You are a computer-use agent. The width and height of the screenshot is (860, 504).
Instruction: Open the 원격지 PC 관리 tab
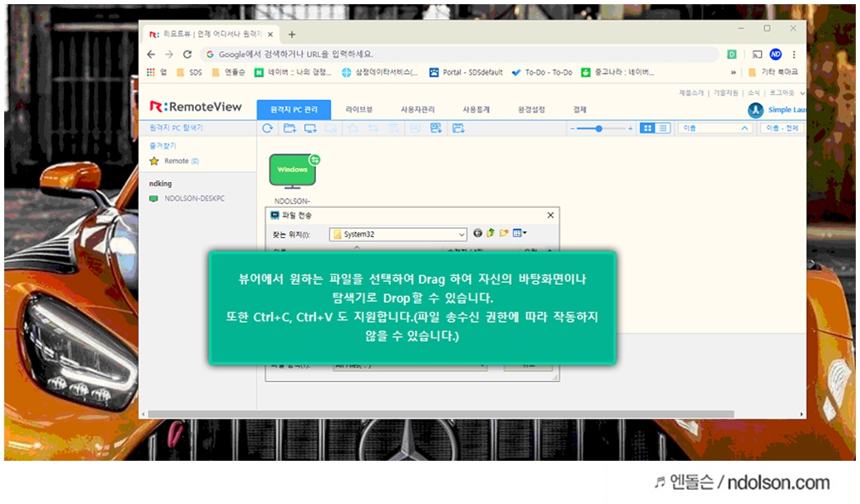(x=294, y=110)
